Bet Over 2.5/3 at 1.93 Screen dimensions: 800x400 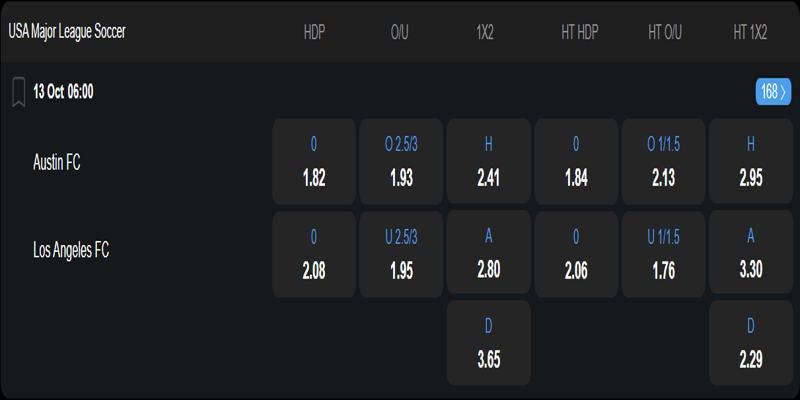401,162
